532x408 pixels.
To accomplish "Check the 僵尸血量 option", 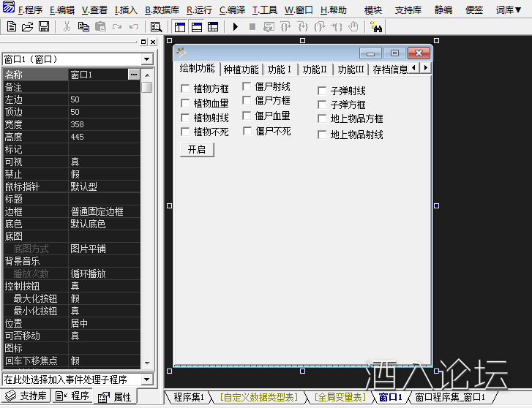I will tap(247, 116).
